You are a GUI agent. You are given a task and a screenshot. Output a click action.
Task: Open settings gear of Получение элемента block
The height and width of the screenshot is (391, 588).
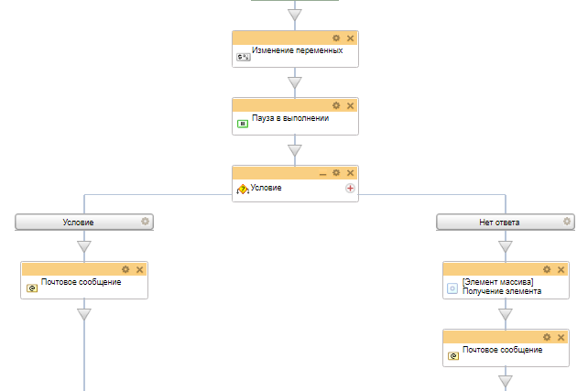[547, 269]
